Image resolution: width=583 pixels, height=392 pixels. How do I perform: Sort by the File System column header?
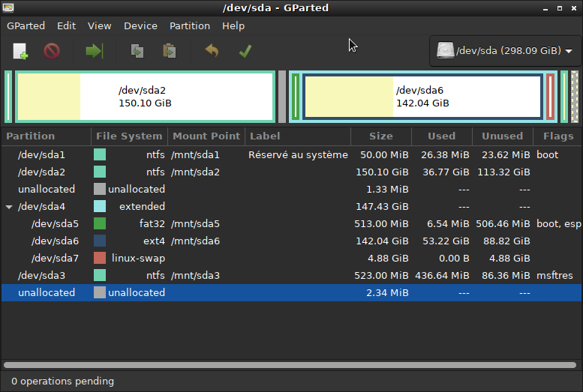click(129, 136)
